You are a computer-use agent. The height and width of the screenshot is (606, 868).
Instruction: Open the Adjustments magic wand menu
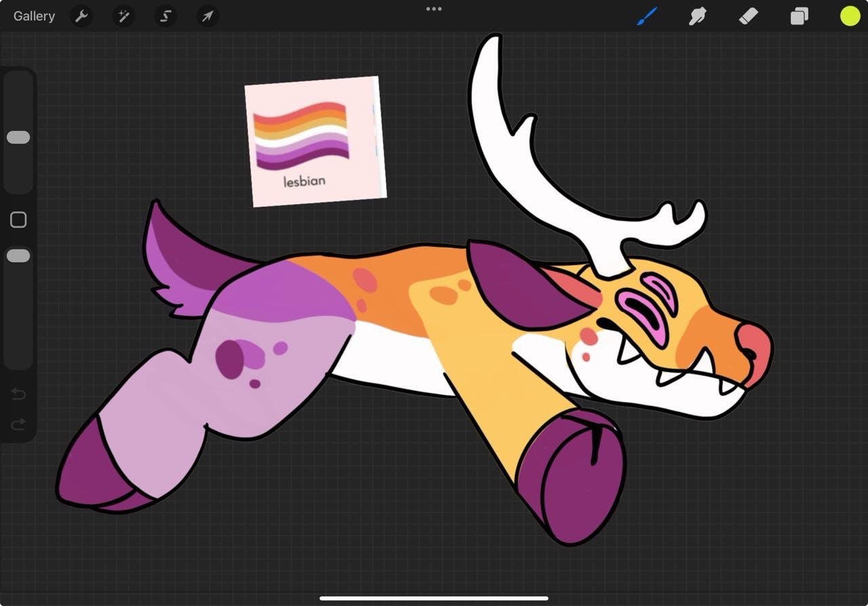pyautogui.click(x=123, y=16)
